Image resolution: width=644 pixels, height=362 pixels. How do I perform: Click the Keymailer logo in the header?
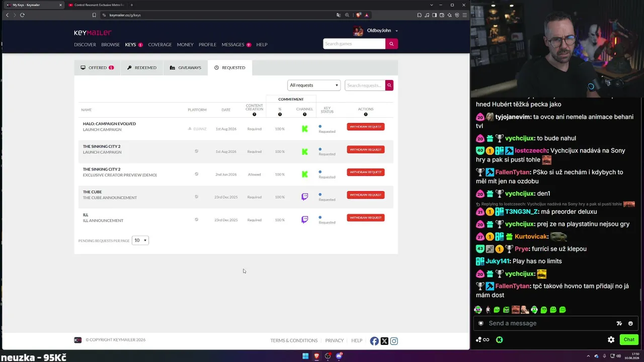(x=93, y=33)
